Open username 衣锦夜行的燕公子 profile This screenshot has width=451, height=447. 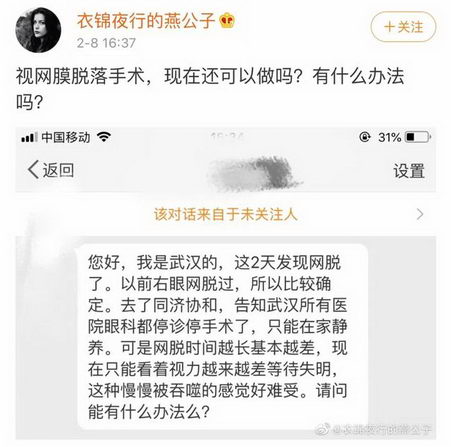click(x=146, y=21)
